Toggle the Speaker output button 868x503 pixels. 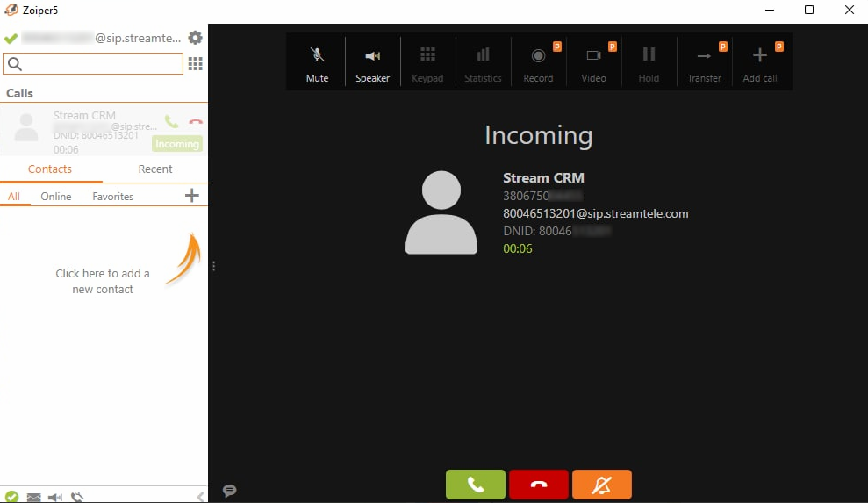pyautogui.click(x=372, y=64)
